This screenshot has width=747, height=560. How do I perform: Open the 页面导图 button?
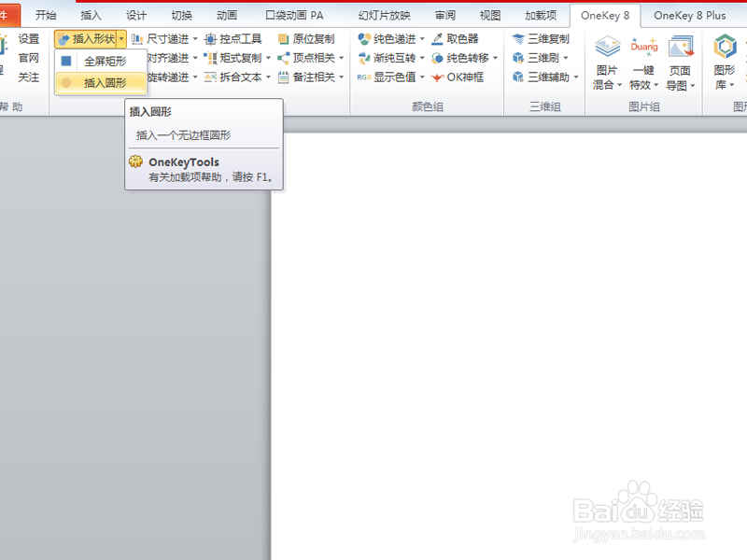point(681,62)
